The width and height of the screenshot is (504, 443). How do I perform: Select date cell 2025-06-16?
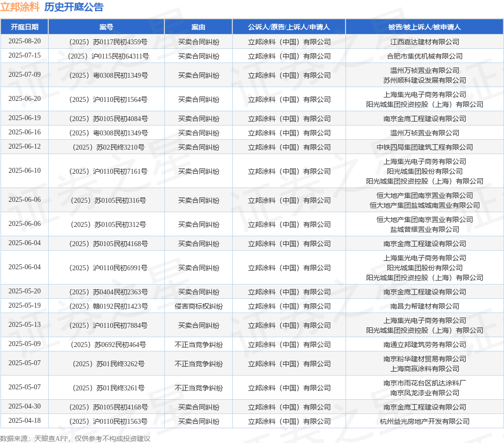(25, 132)
